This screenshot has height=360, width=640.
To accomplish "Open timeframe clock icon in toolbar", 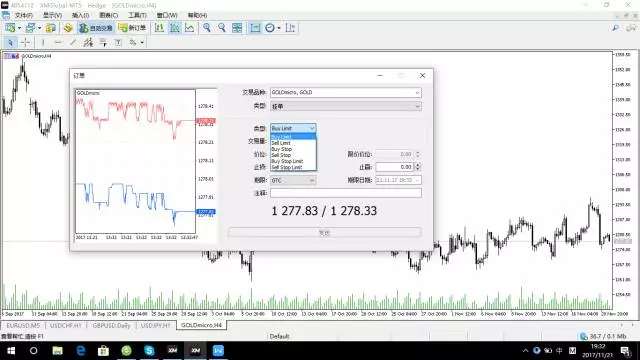I will pyautogui.click(x=270, y=28).
